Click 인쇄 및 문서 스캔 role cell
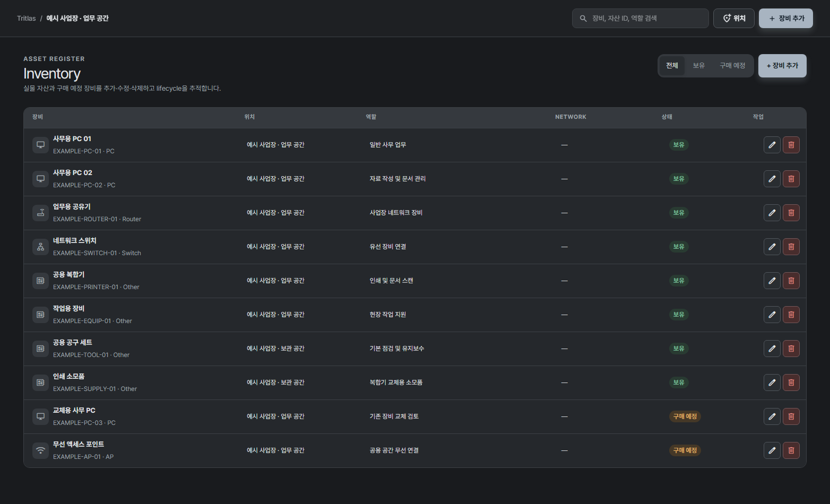 pyautogui.click(x=391, y=281)
